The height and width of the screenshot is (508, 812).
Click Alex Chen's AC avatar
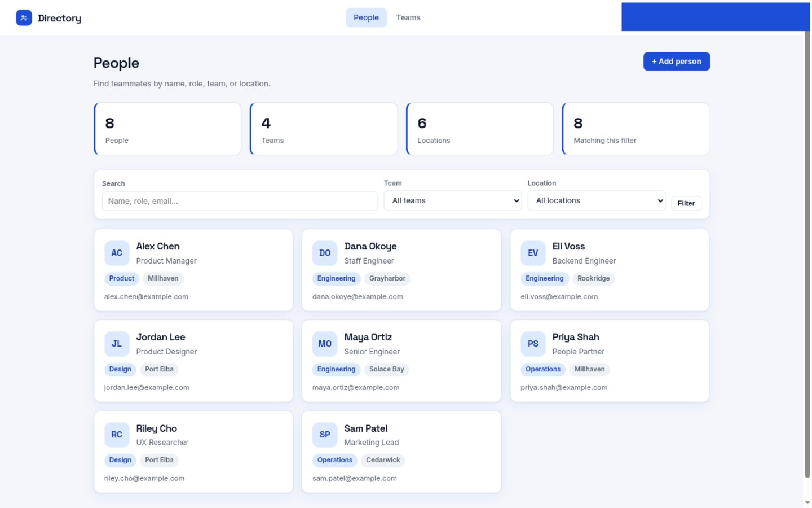117,253
